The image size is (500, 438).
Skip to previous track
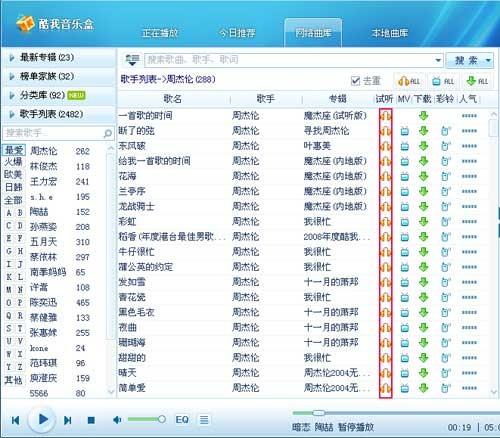(x=15, y=420)
